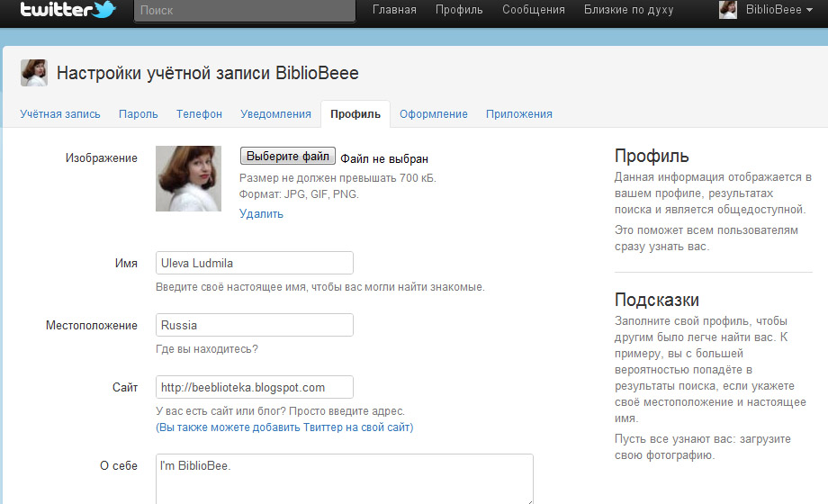Click the Twitter logo in header
The height and width of the screenshot is (504, 828).
point(67,9)
